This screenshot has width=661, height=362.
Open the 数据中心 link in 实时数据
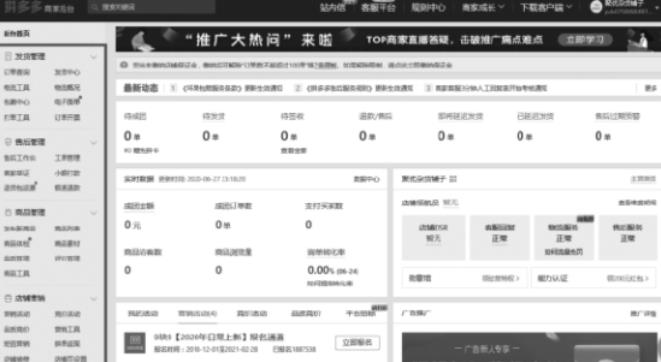tap(366, 179)
